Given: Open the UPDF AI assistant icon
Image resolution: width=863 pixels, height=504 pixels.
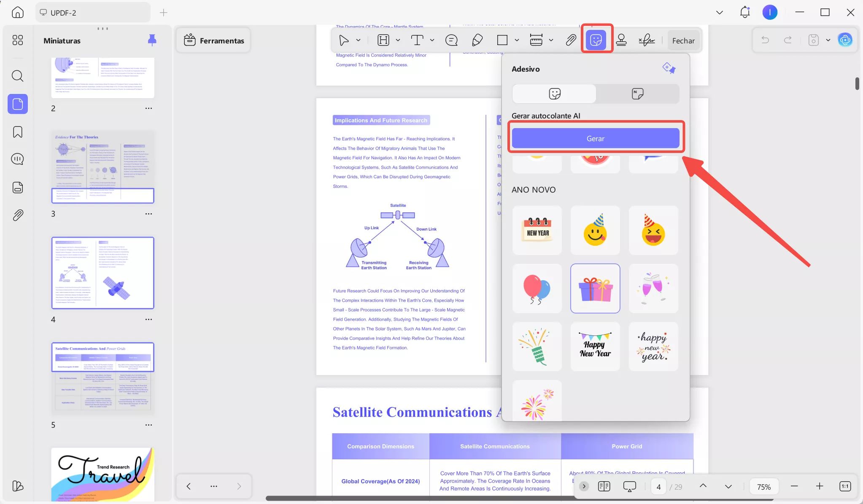Looking at the screenshot, I should click(845, 40).
